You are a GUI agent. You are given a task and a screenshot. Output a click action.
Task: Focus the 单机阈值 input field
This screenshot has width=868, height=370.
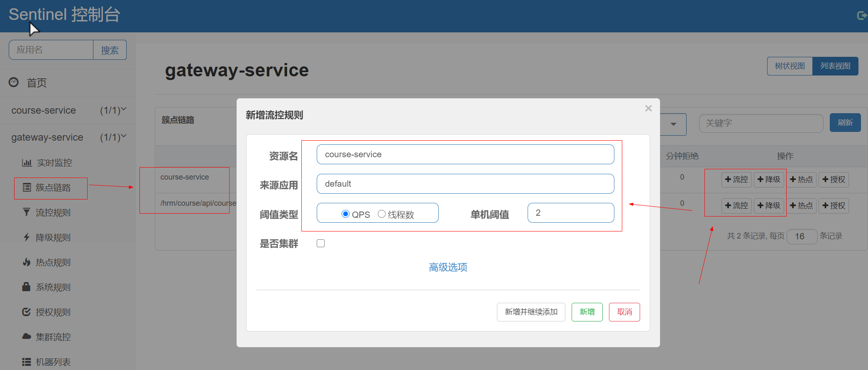point(571,213)
